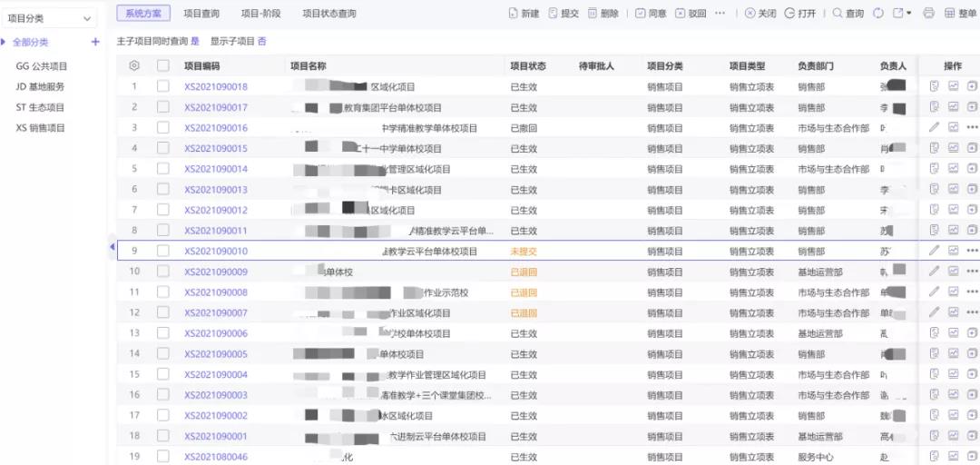Open project link XS2021090017
The height and width of the screenshot is (465, 980).
click(x=216, y=107)
